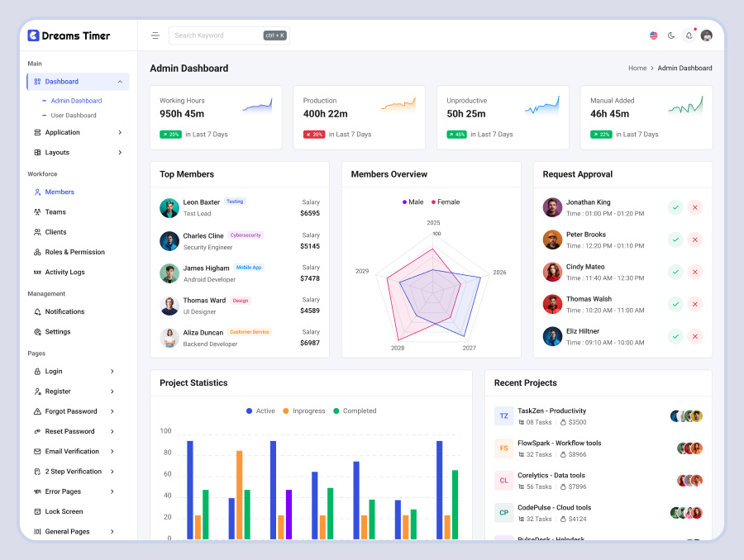Click the TaskZen project member avatars
The image size is (744, 560).
tap(686, 416)
